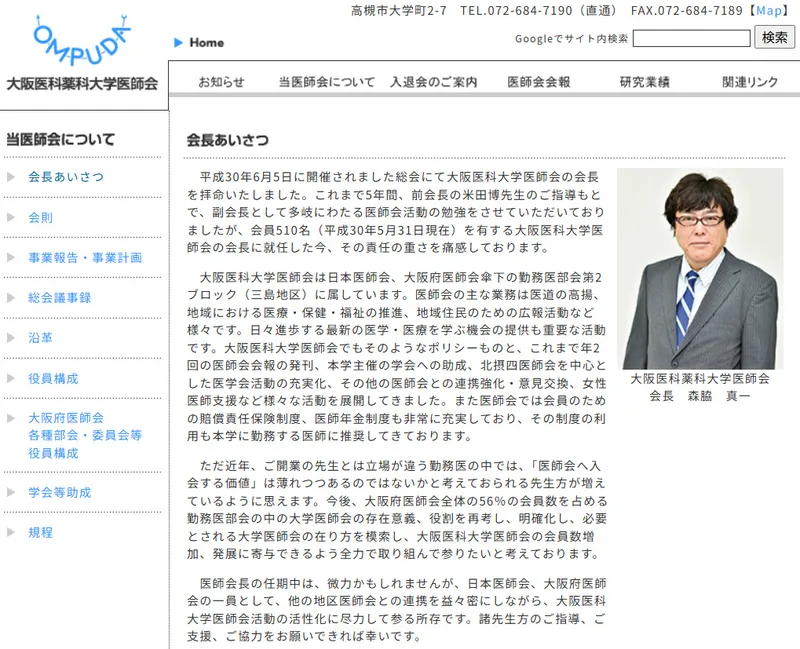The height and width of the screenshot is (649, 800).
Task: Open the 規程 sidebar link
Action: (x=40, y=533)
